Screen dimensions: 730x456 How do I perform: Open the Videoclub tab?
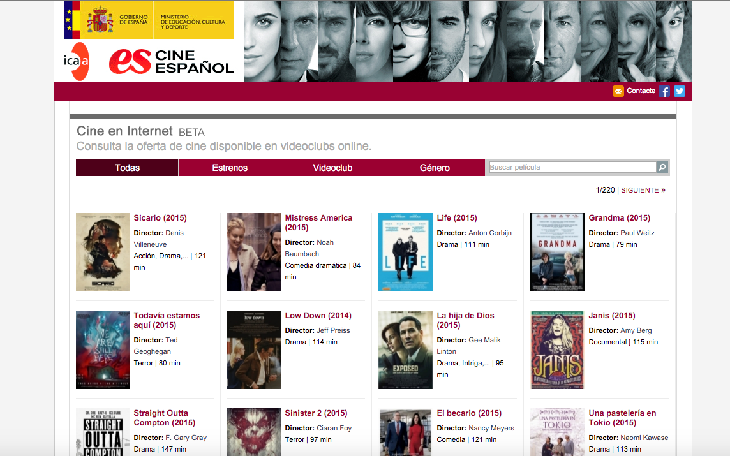332,168
